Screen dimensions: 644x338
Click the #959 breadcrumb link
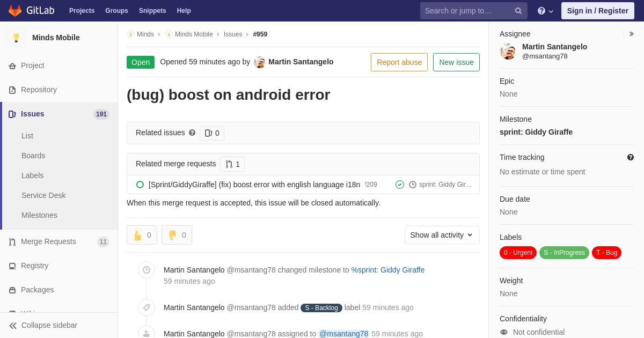point(260,34)
